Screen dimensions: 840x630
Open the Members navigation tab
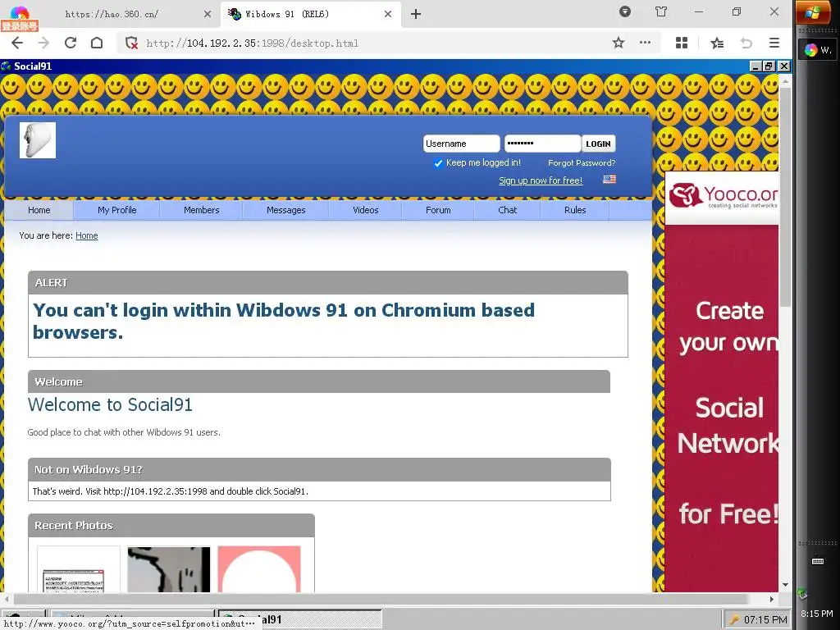click(x=202, y=210)
